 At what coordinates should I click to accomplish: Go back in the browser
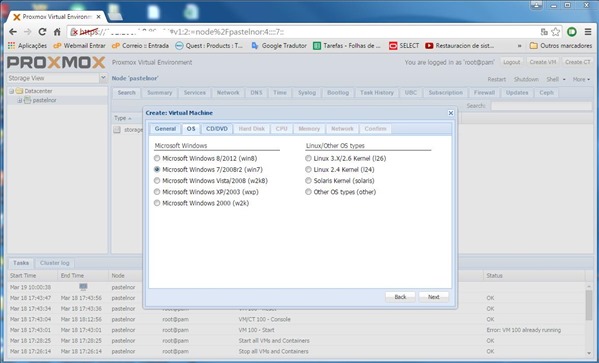pyautogui.click(x=13, y=32)
